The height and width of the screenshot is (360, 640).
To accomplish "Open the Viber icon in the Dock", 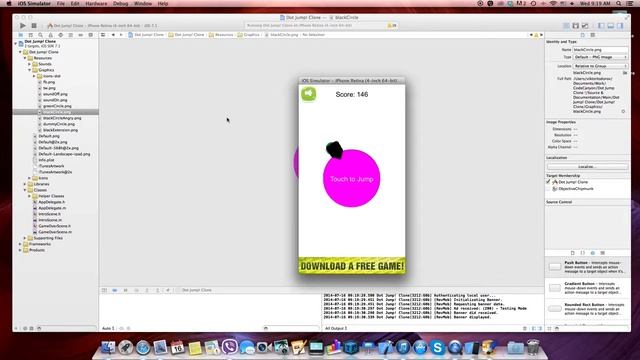I will (x=230, y=347).
